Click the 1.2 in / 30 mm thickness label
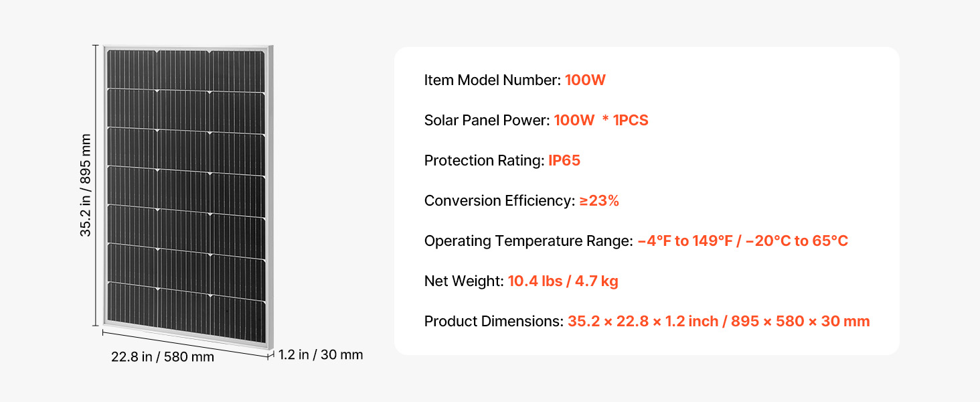 click(x=321, y=354)
